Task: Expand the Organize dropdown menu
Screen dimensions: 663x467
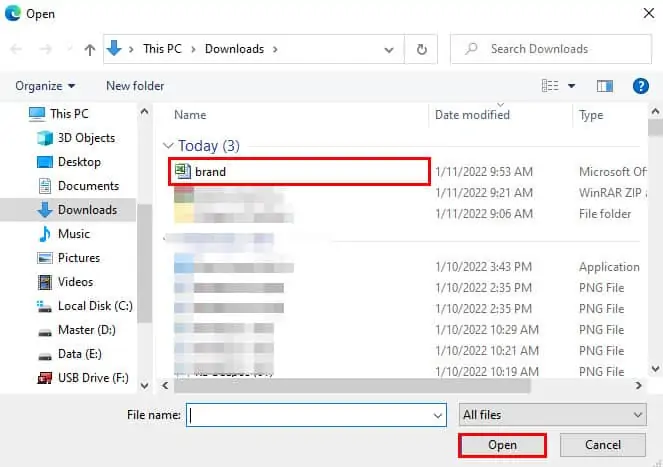Action: [x=45, y=86]
